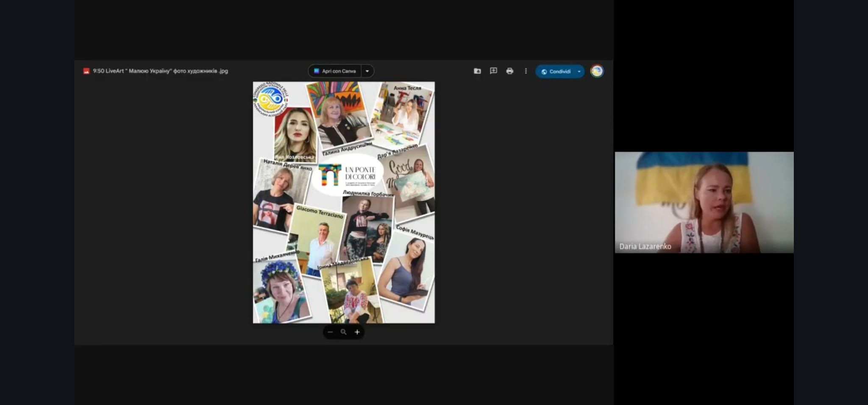
Task: Click the red image file type icon
Action: click(x=86, y=71)
